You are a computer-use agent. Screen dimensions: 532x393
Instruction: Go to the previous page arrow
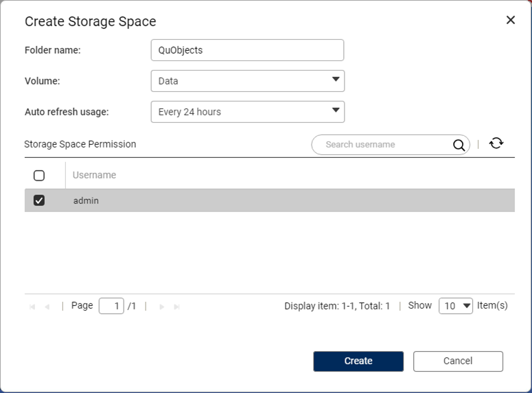47,307
